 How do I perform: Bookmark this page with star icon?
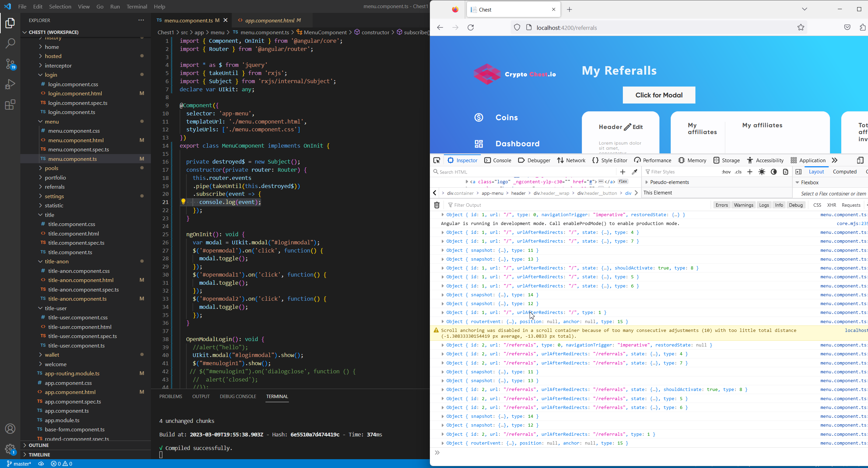pyautogui.click(x=801, y=27)
